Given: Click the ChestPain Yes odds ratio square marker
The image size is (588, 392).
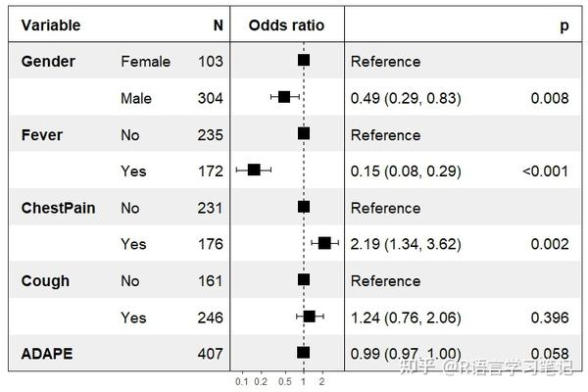Looking at the screenshot, I should tap(324, 243).
